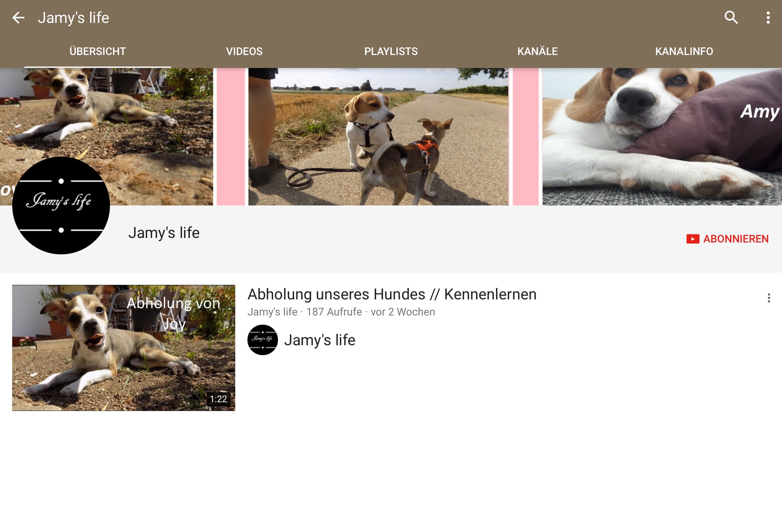Open search with the magnifier icon
Screen dimensions: 782x532
click(x=731, y=18)
